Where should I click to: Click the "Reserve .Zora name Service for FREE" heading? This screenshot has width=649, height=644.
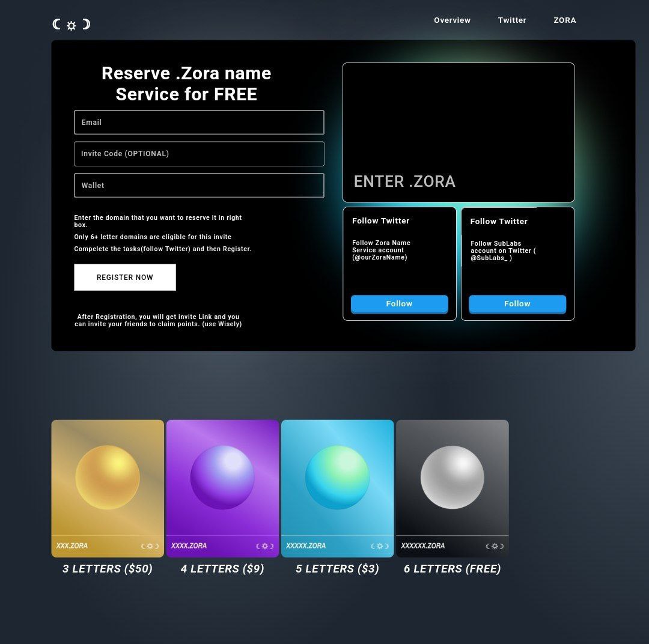pyautogui.click(x=186, y=84)
